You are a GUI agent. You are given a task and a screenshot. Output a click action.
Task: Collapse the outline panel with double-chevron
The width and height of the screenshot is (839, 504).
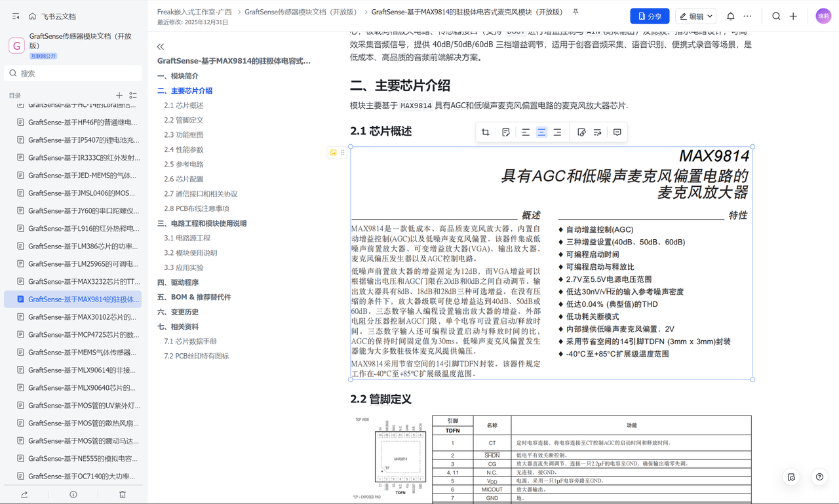(161, 47)
